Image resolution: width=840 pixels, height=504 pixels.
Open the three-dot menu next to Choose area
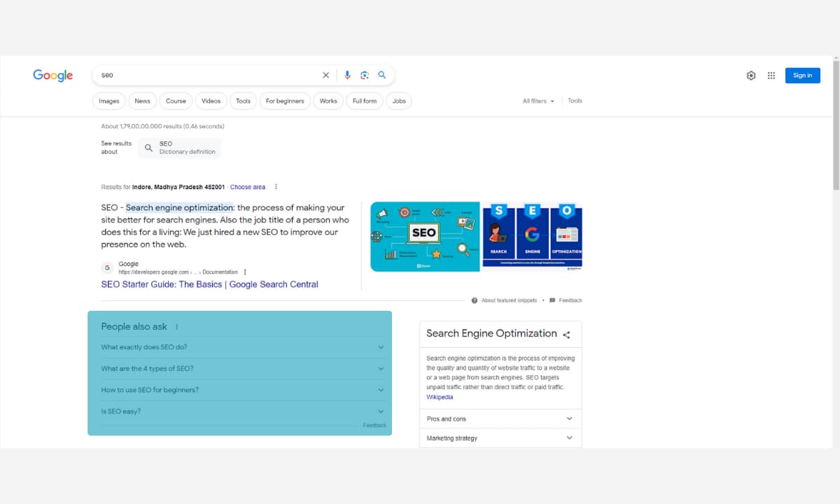(276, 187)
